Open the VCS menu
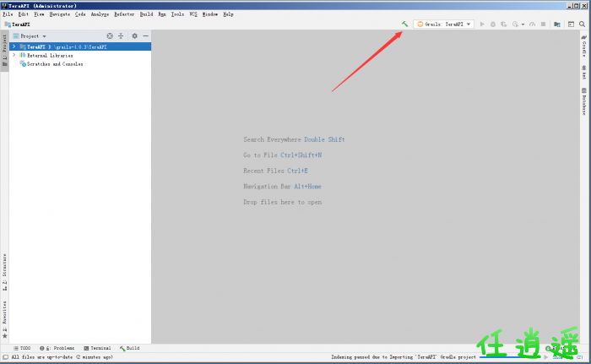This screenshot has height=364, width=591. tap(193, 14)
